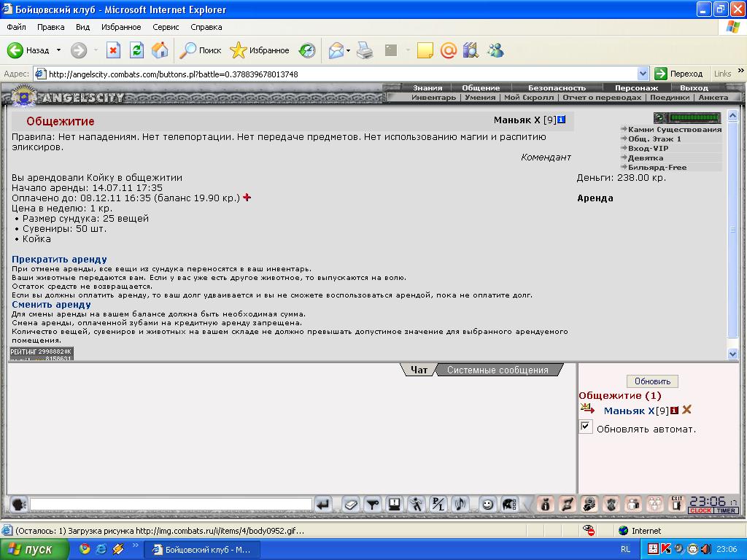
Task: Click the highlighted masked character icon
Action: [x=589, y=505]
